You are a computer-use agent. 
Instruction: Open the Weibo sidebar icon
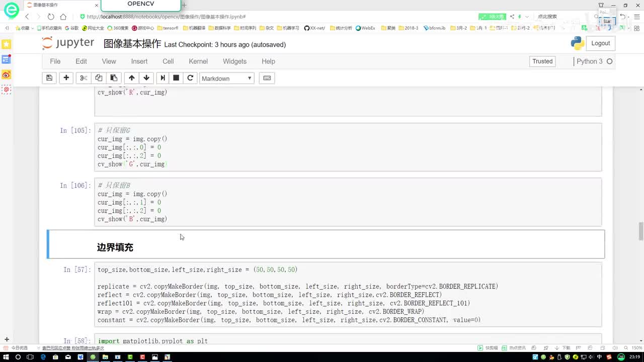pyautogui.click(x=7, y=75)
